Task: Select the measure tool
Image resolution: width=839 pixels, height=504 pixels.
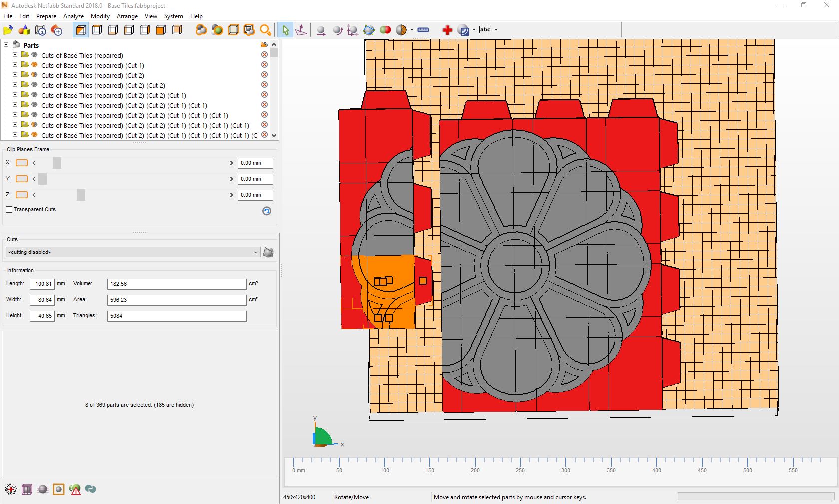Action: (x=422, y=30)
